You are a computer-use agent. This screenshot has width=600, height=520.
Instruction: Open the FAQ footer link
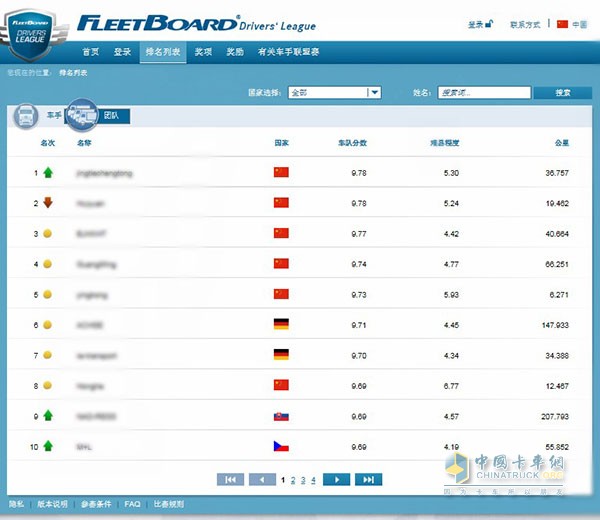tap(132, 504)
